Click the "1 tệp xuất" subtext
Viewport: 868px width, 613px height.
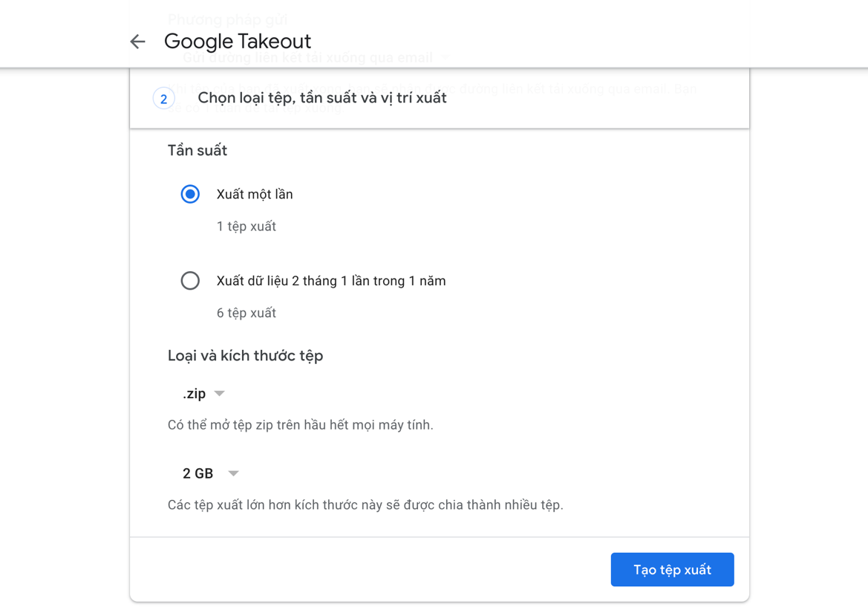246,227
